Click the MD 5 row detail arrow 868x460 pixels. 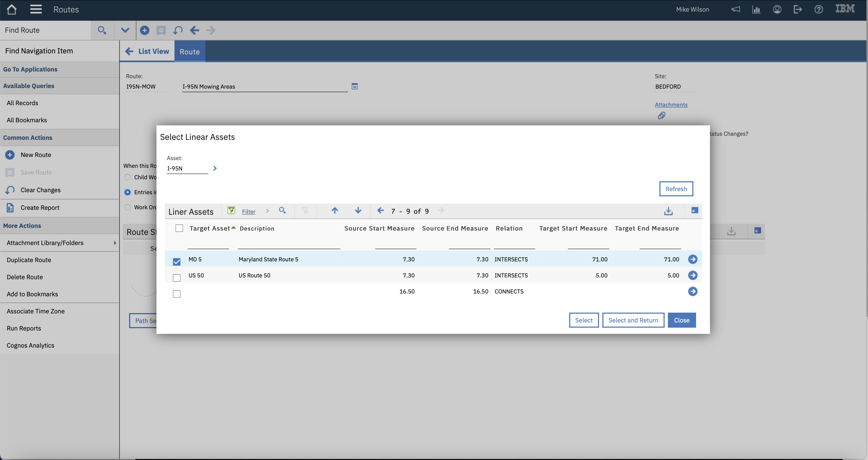[692, 259]
